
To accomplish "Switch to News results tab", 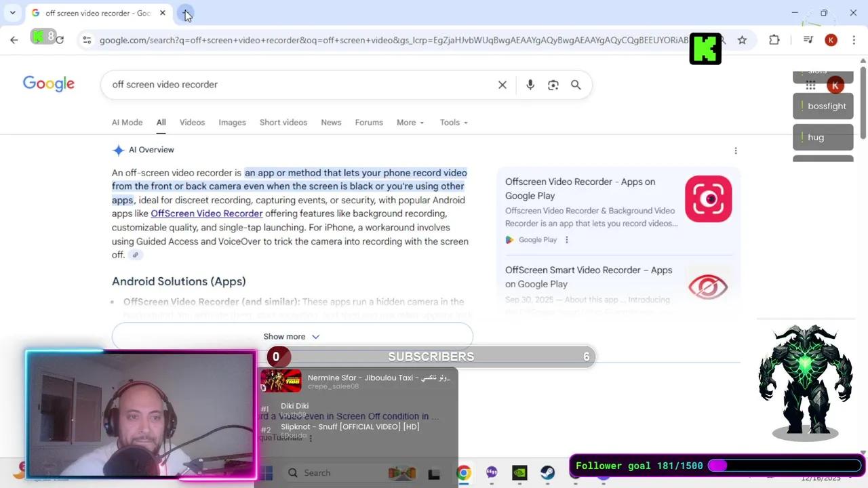I will 331,123.
